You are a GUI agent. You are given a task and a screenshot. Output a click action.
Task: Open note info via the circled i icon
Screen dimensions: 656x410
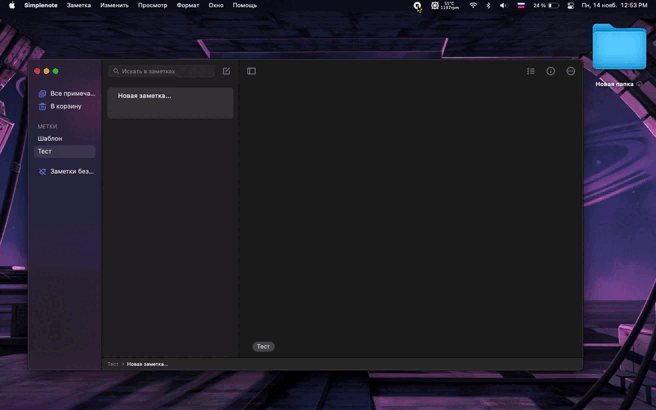point(550,71)
